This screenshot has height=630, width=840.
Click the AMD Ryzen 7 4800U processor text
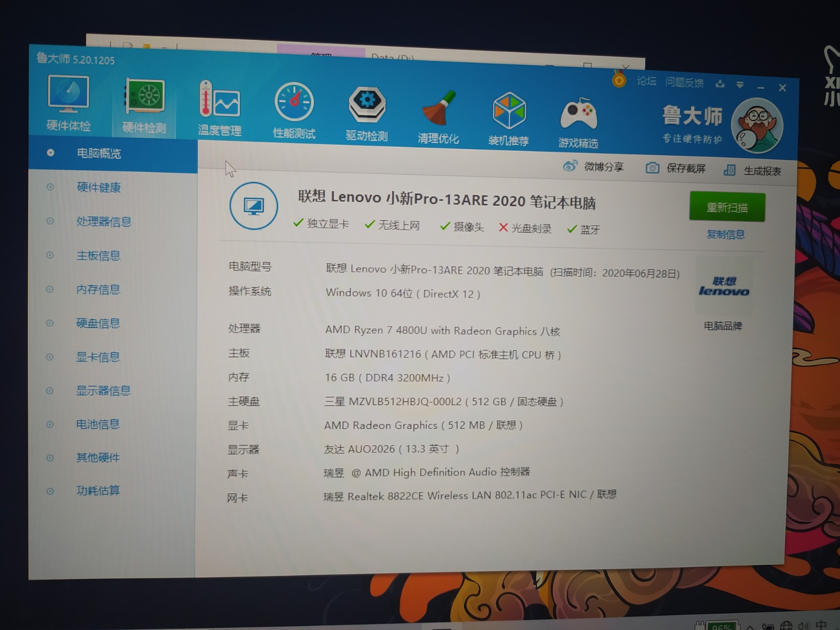click(x=443, y=330)
